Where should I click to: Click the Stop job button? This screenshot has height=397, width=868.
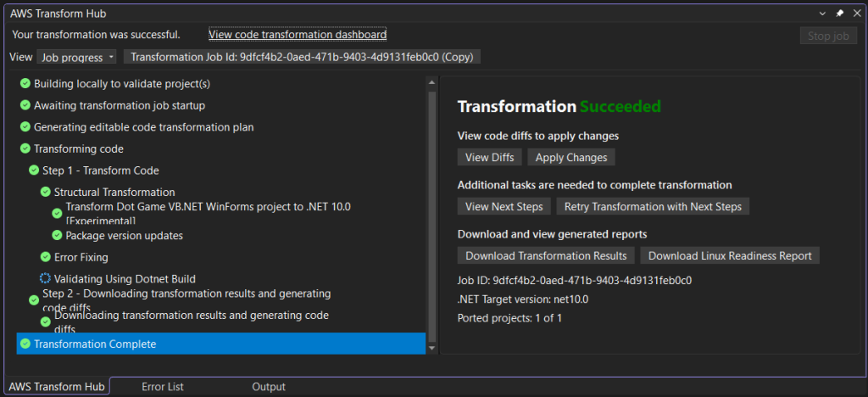coord(828,36)
